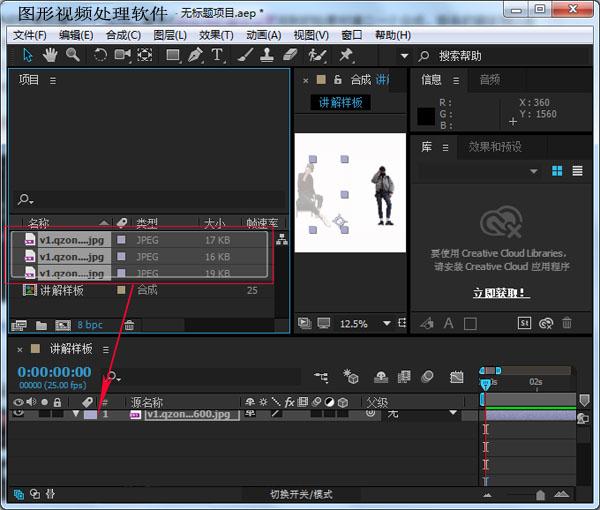Select the Clone Stamp tool
The width and height of the screenshot is (600, 510).
click(267, 55)
